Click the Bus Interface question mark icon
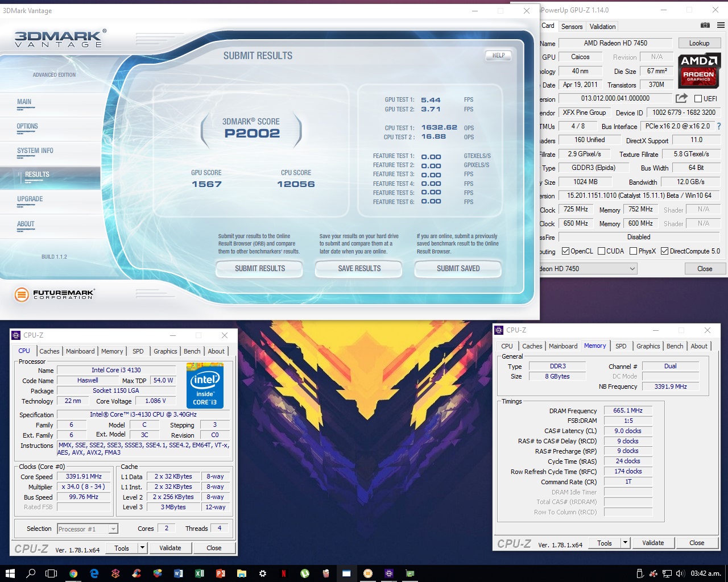The height and width of the screenshot is (582, 728). tap(719, 126)
